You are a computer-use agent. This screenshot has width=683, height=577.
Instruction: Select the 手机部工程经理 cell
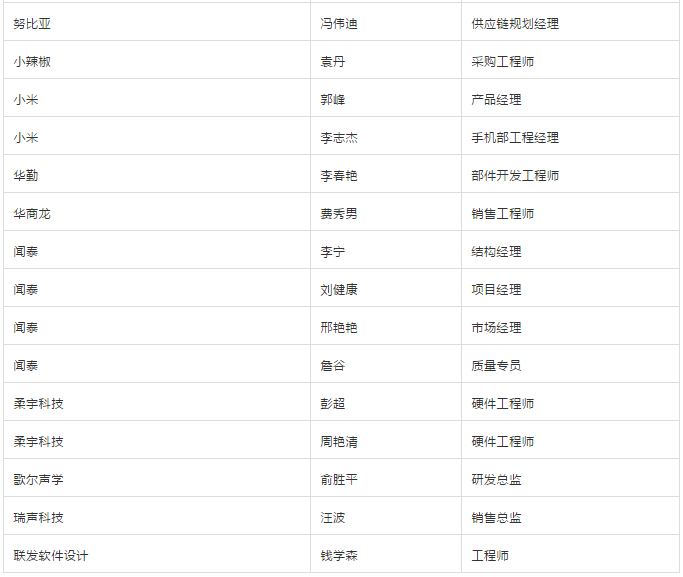pyautogui.click(x=515, y=137)
